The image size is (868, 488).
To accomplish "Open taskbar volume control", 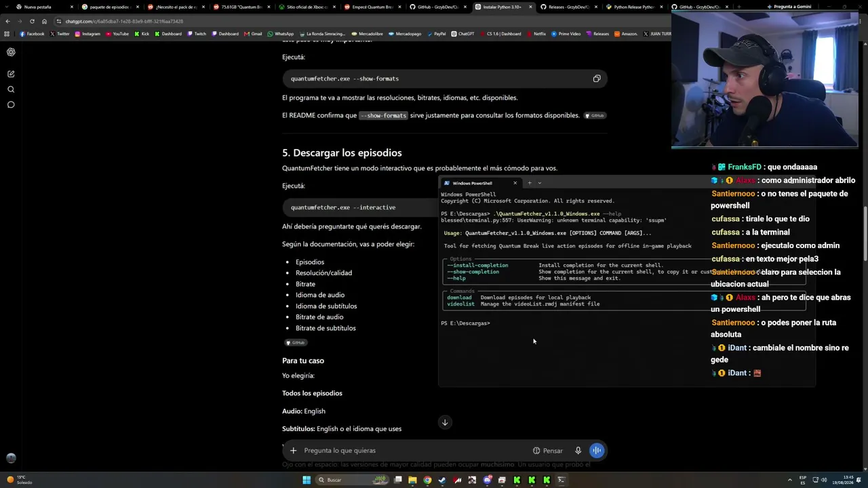I will (x=824, y=480).
